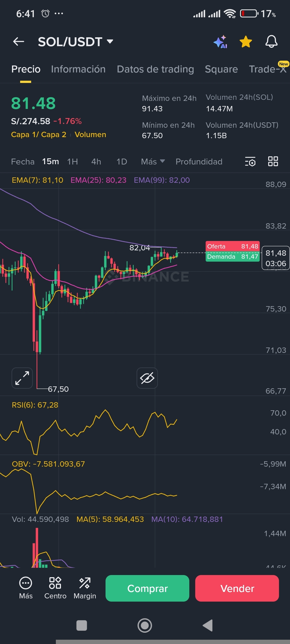Tap the 81.48 large price text
This screenshot has width=290, height=644.
pos(33,103)
